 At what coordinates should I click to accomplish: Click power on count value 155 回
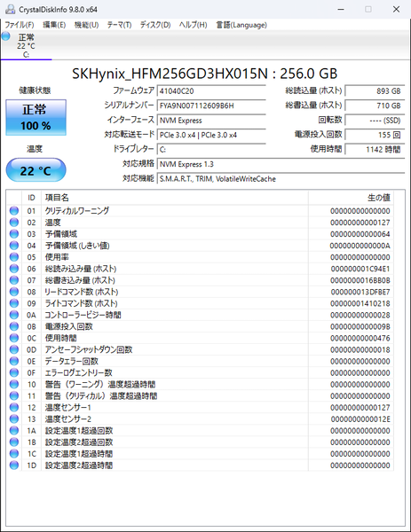[x=375, y=135]
